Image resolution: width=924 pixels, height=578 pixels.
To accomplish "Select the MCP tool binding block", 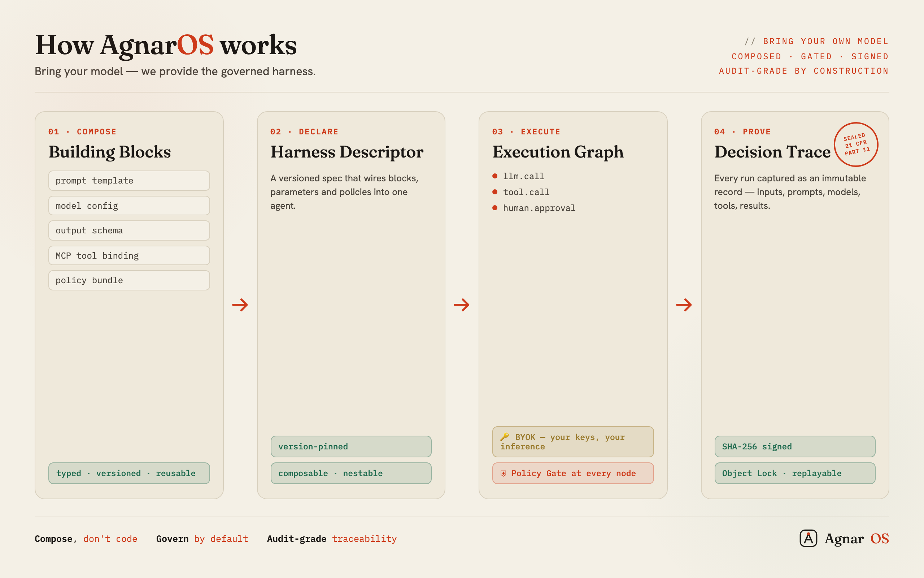I will coord(129,255).
